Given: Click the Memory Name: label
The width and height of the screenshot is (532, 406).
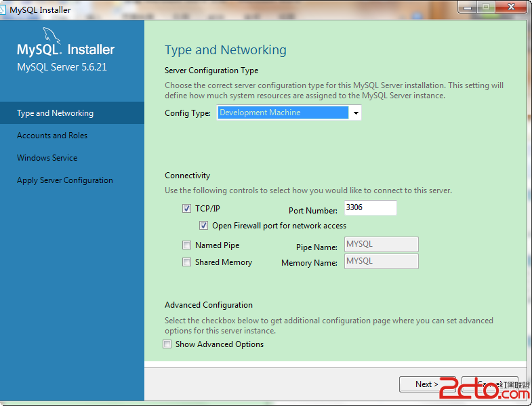Looking at the screenshot, I should click(x=309, y=263).
